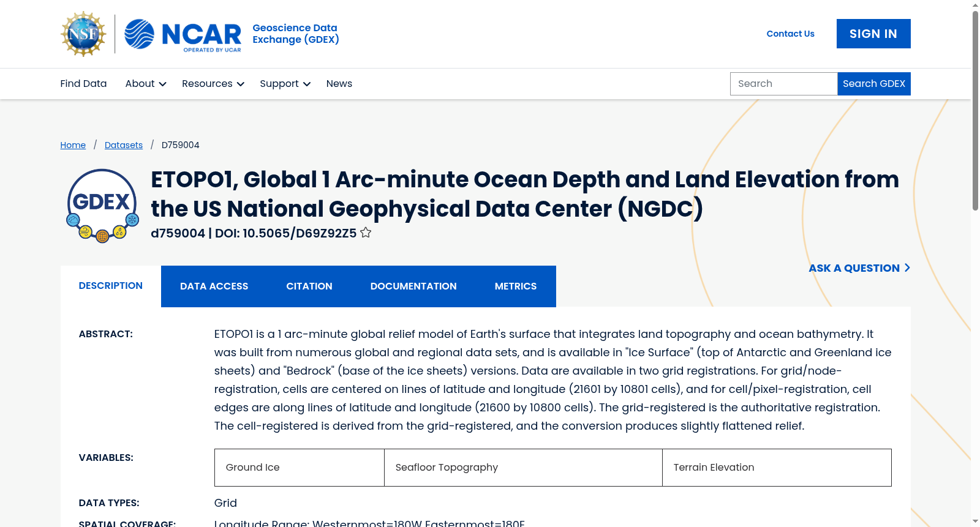This screenshot has width=980, height=527.
Task: Focus the Search input field
Action: [783, 84]
